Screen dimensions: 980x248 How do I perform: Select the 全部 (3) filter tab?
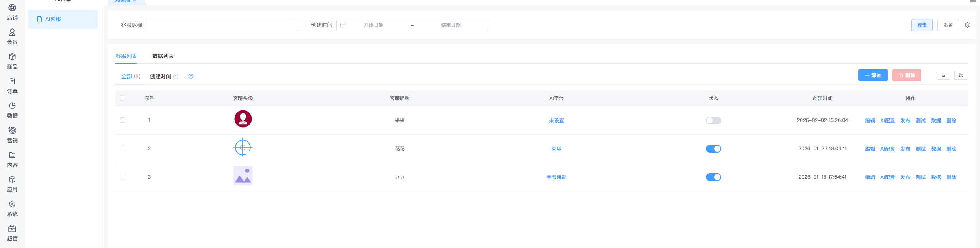[x=131, y=76]
